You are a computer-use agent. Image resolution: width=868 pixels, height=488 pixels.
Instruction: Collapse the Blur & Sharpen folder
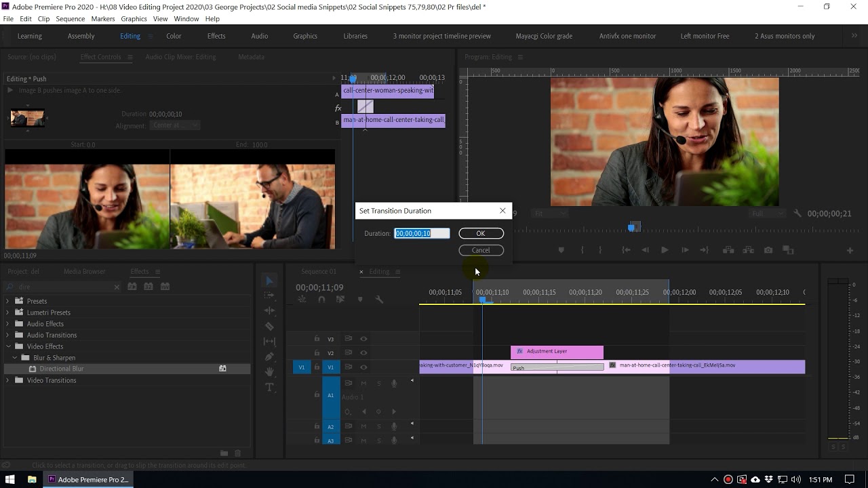click(x=15, y=358)
